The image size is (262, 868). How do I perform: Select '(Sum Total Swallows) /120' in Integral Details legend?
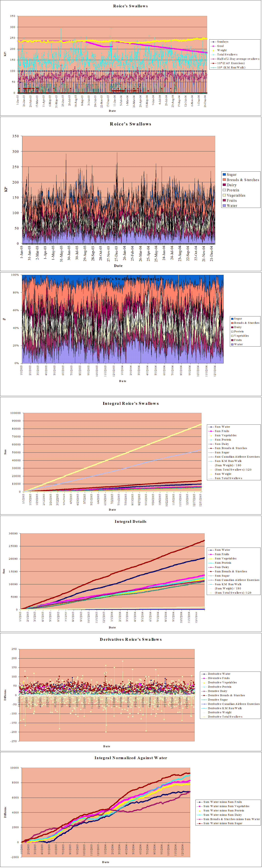click(233, 593)
